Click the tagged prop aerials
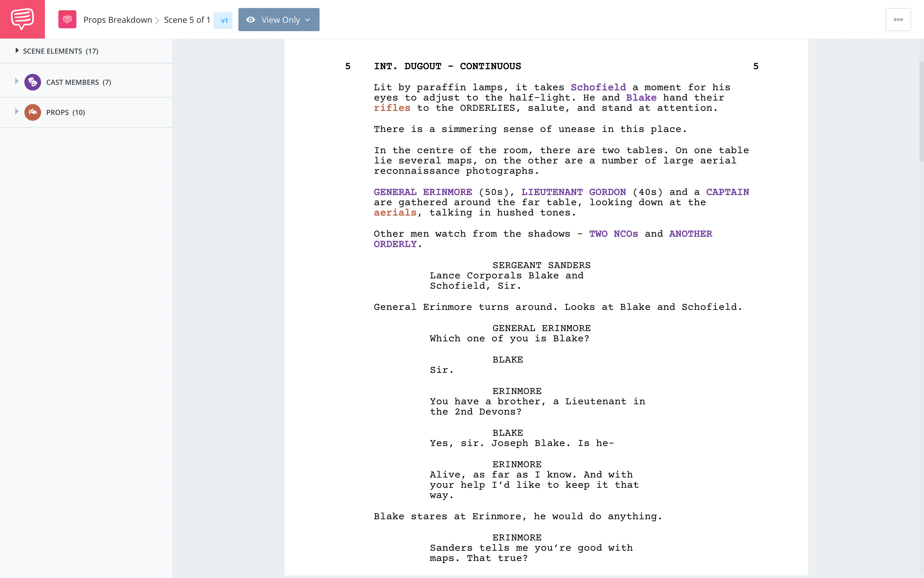The width and height of the screenshot is (924, 578). click(395, 213)
